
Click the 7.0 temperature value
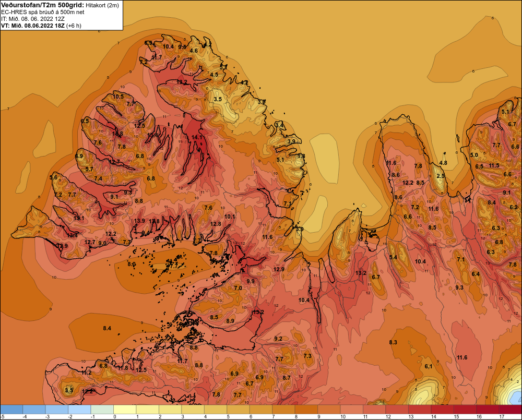[238, 288]
